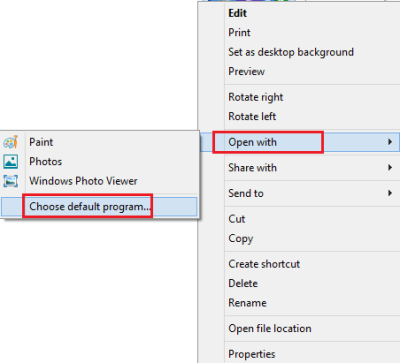Viewport: 400px width, 363px height.
Task: Click the Preview menu entry
Action: click(x=246, y=71)
